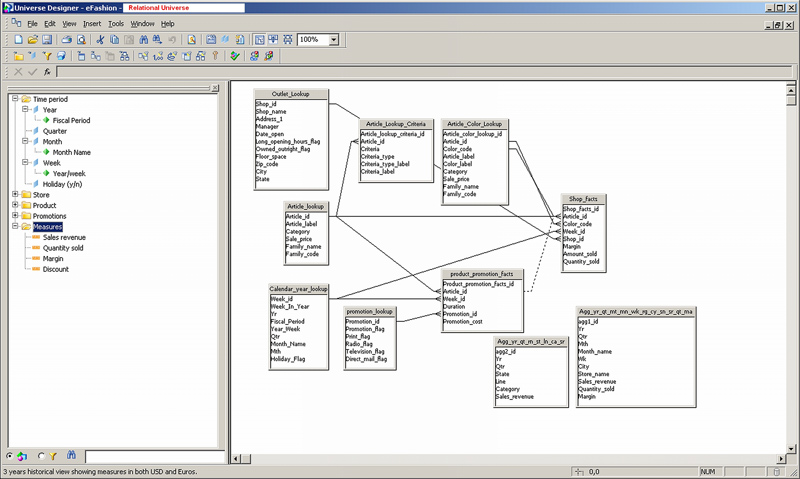The width and height of the screenshot is (800, 479).
Task: Open the File menu
Action: tap(32, 23)
